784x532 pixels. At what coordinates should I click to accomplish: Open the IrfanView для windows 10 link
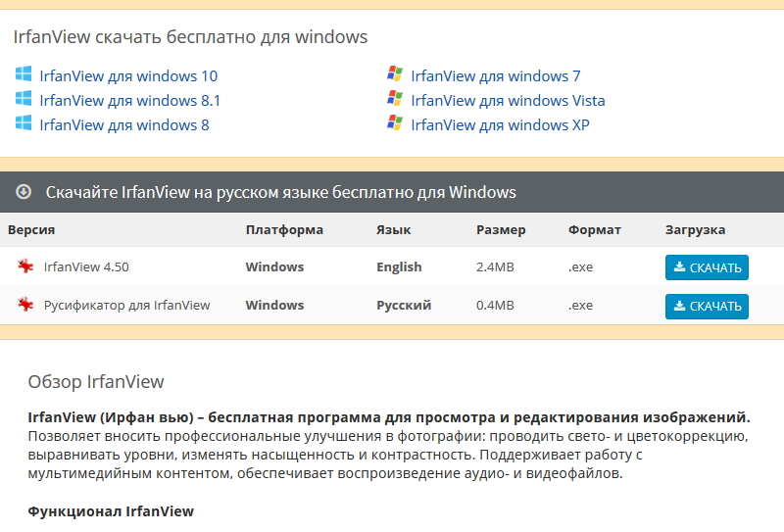pos(128,76)
